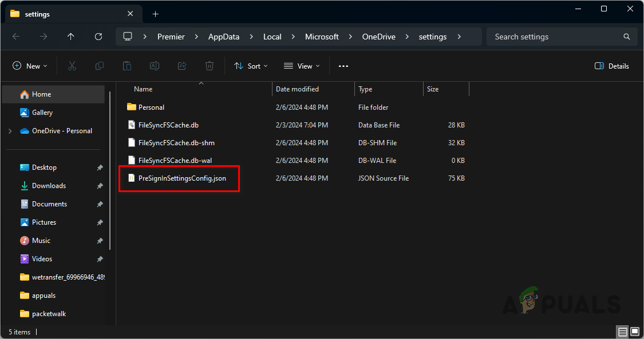Copy the selected file via toolbar copy icon
Screen dimensions: 644x339
pyautogui.click(x=99, y=66)
